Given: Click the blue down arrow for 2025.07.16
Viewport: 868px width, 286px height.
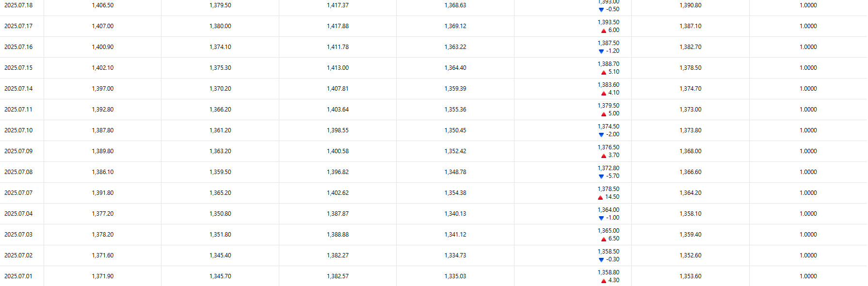Looking at the screenshot, I should 601,51.
